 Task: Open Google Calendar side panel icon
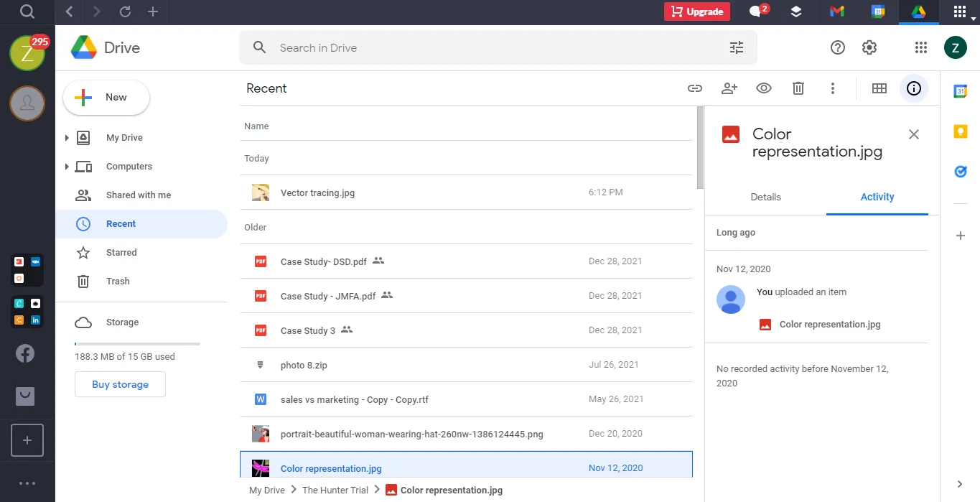[960, 91]
